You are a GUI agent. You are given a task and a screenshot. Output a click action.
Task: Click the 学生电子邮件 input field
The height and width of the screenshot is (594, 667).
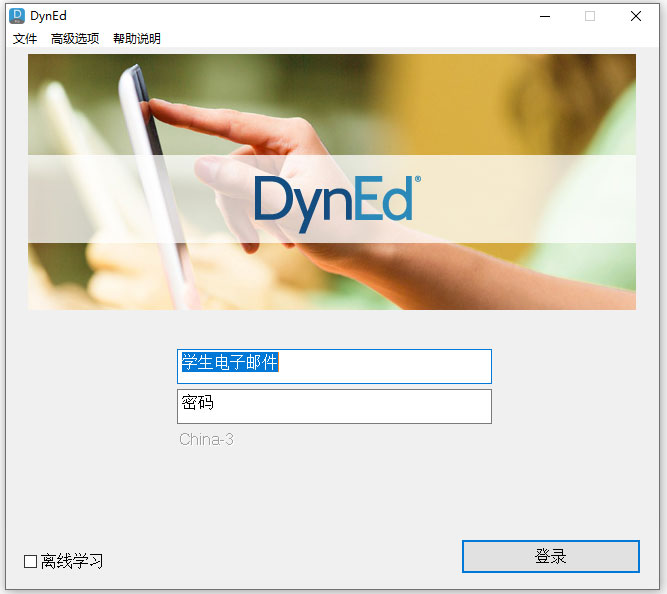point(334,366)
